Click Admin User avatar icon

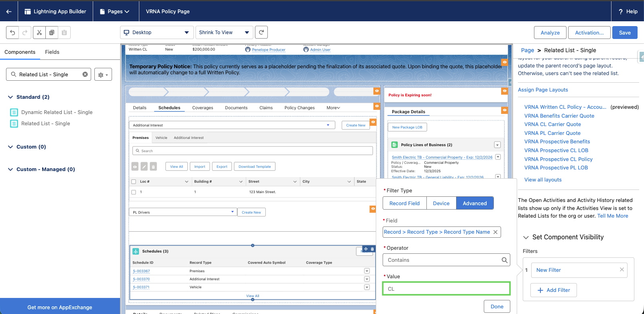click(x=306, y=50)
